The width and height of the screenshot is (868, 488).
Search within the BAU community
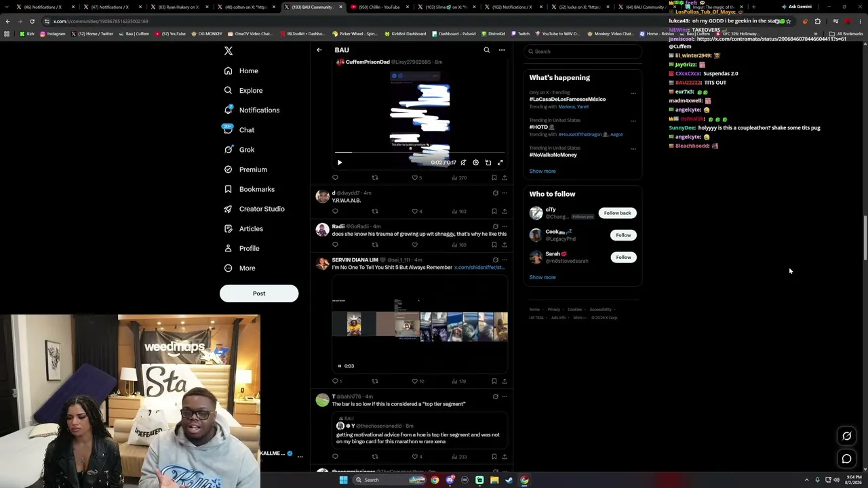point(486,50)
